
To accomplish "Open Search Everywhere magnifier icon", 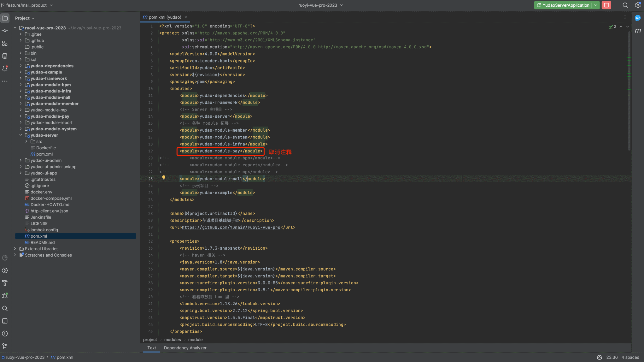I will pyautogui.click(x=625, y=5).
